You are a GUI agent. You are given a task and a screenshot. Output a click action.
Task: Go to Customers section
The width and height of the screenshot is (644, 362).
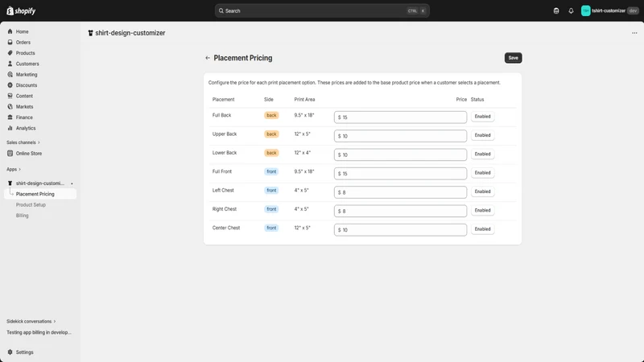pyautogui.click(x=27, y=64)
